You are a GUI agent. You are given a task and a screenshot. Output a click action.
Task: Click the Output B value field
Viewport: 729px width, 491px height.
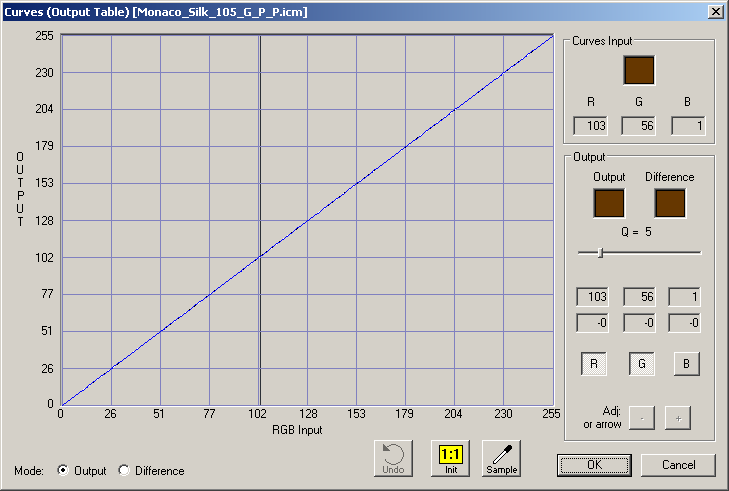pos(684,297)
